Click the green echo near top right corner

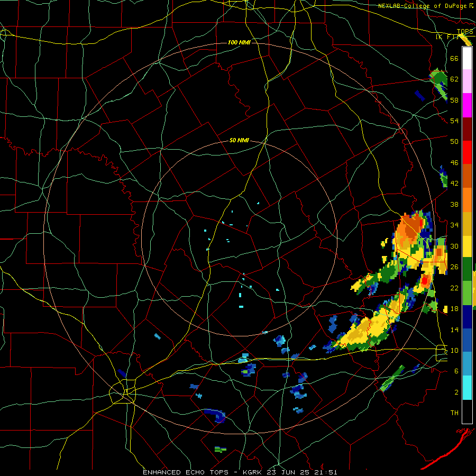click(439, 80)
